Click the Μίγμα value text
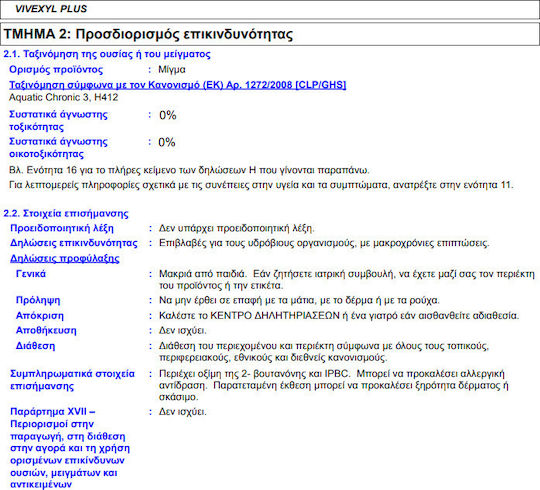The width and height of the screenshot is (540, 490). pyautogui.click(x=172, y=70)
